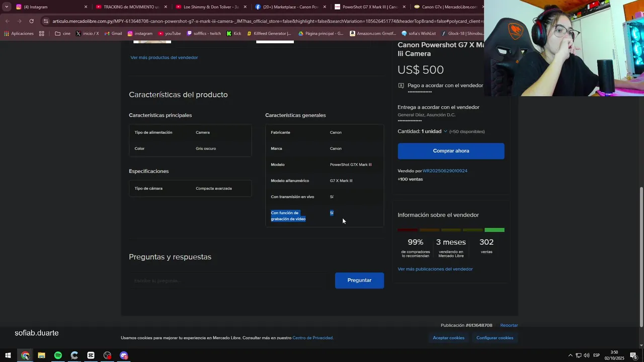Open the Gmail bookmark

click(113, 34)
